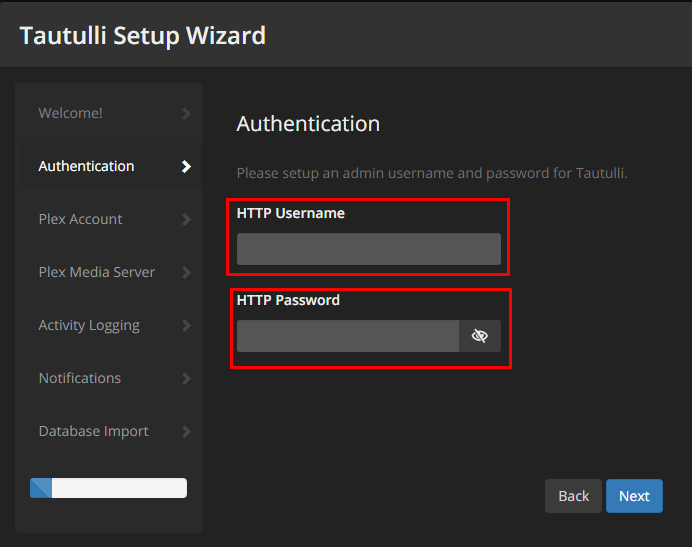Image resolution: width=692 pixels, height=547 pixels.
Task: Click the chevron beside Authentication
Action: pyautogui.click(x=186, y=166)
